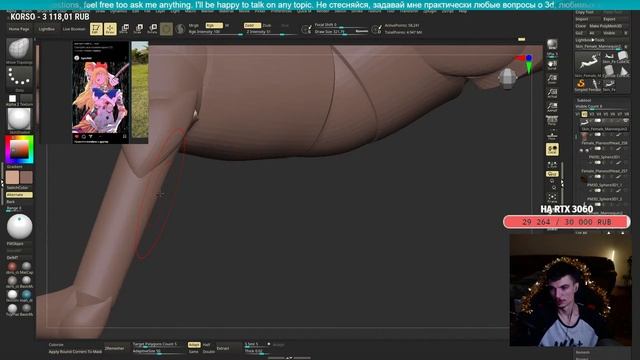Toggle the Floor grid button

pos(552,136)
